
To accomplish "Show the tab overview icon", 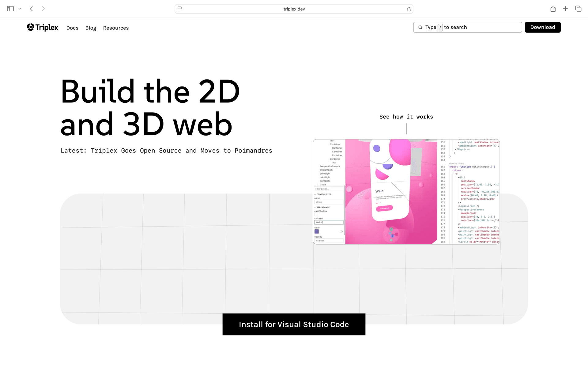I will [x=578, y=9].
